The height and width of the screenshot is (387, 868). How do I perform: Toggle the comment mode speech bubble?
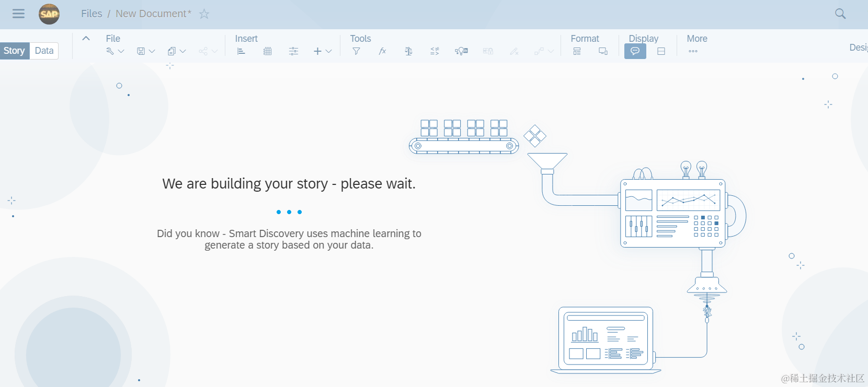[635, 51]
